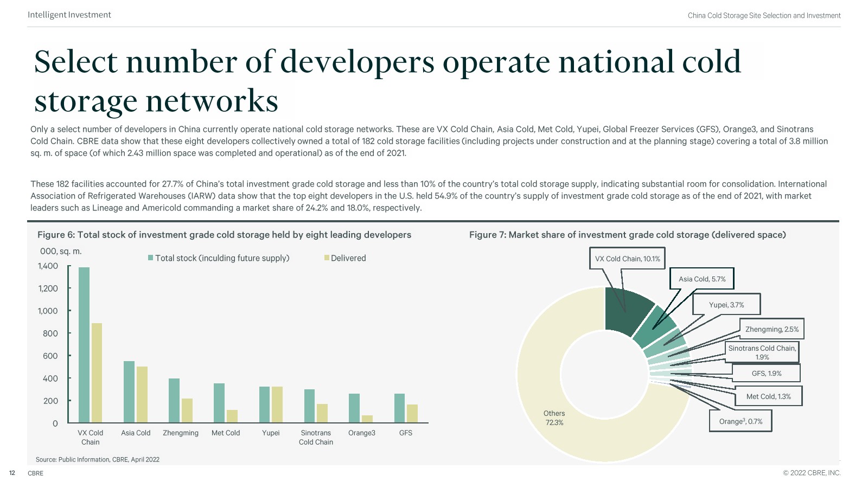Select the VX Cold Chain 10.1% callout box
This screenshot has height=488, width=868.
click(627, 259)
